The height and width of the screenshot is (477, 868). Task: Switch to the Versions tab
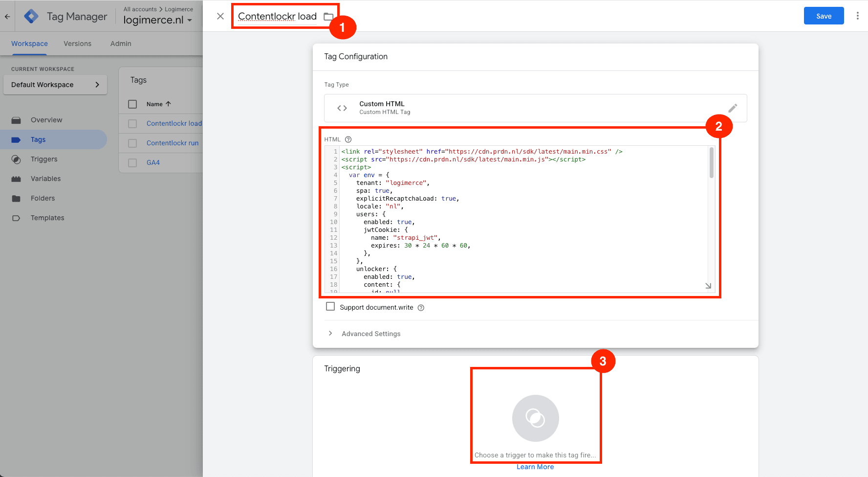77,44
